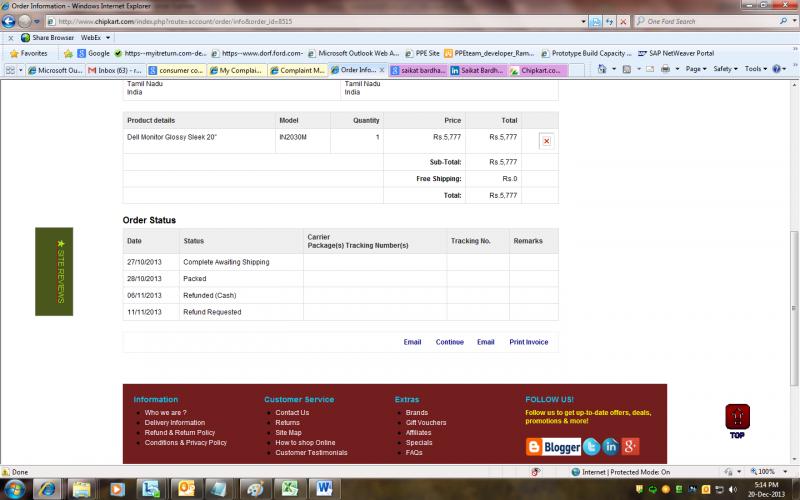
Task: Open the Safety menu dropdown
Action: [x=725, y=69]
